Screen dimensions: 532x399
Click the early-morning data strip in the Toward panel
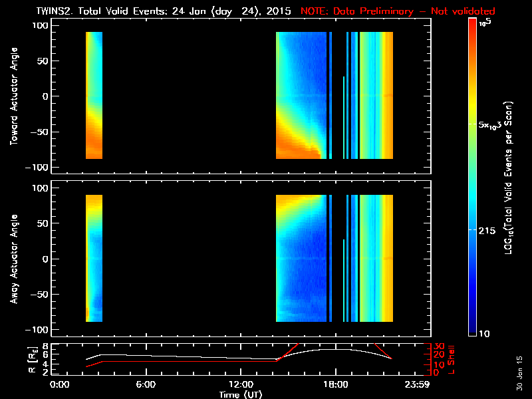[x=94, y=94]
